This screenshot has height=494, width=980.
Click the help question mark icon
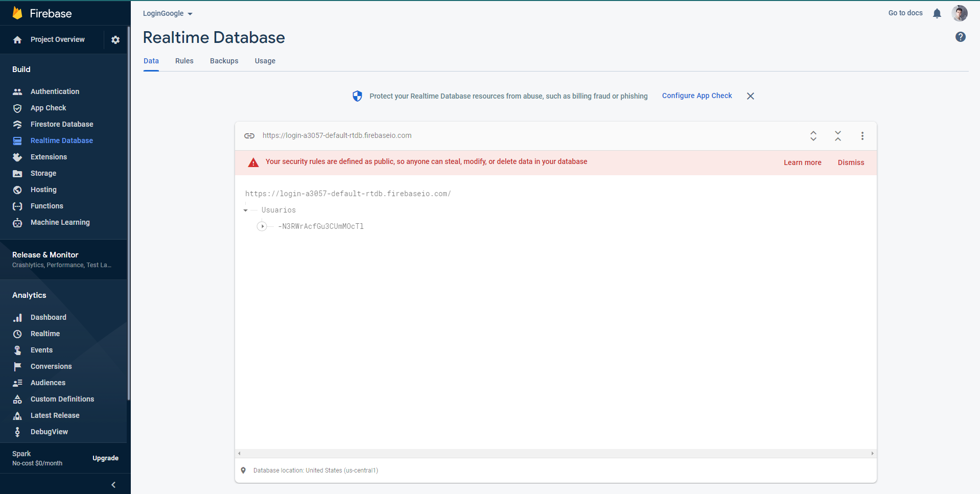click(961, 37)
